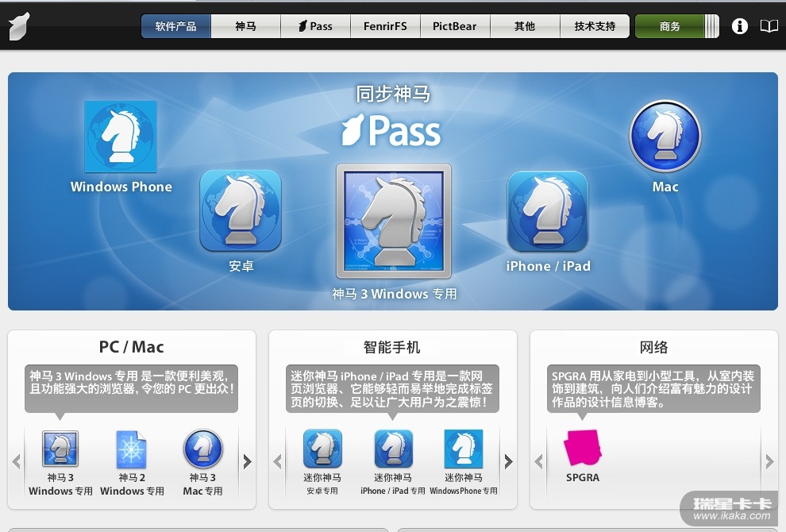Select the iPhone / iPad icon in banner
786x532 pixels.
click(x=547, y=211)
